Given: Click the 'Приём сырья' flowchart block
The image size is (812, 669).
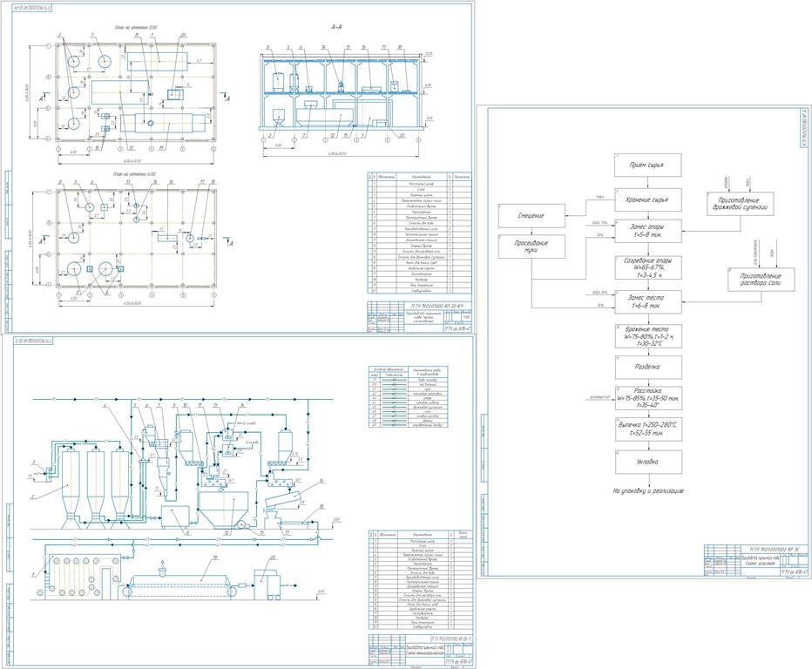Looking at the screenshot, I should pyautogui.click(x=648, y=166).
